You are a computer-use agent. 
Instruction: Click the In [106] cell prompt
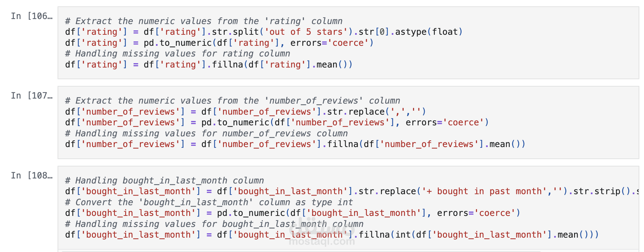pyautogui.click(x=31, y=16)
